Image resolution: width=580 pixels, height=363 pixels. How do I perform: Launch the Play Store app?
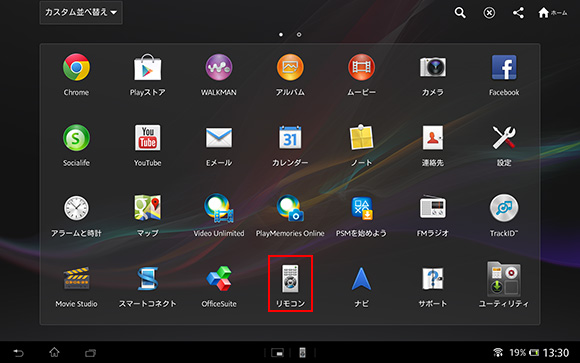(148, 74)
